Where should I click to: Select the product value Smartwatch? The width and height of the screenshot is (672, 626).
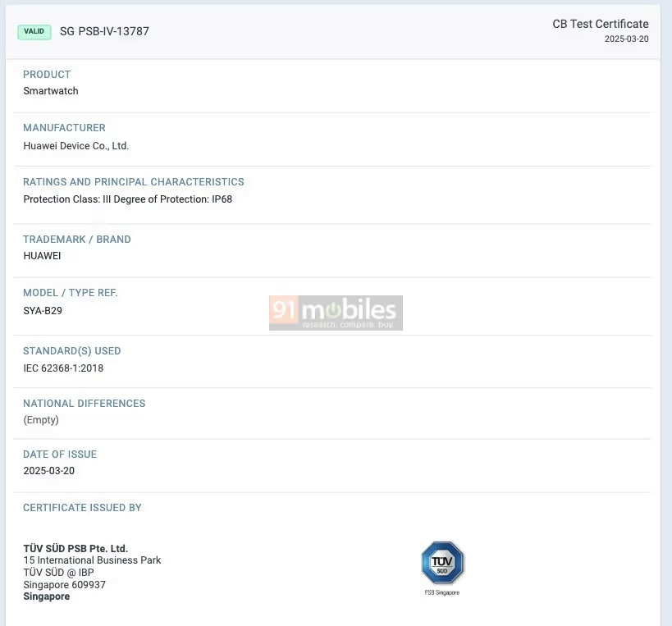(51, 91)
